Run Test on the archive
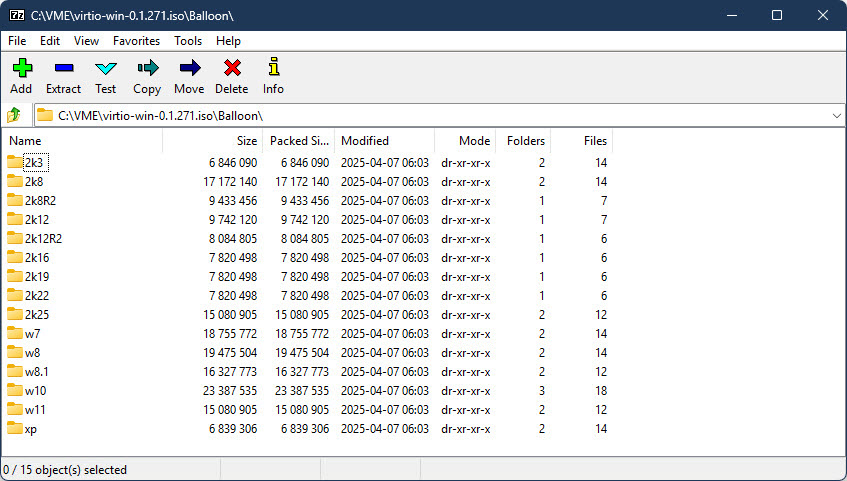 tap(106, 69)
